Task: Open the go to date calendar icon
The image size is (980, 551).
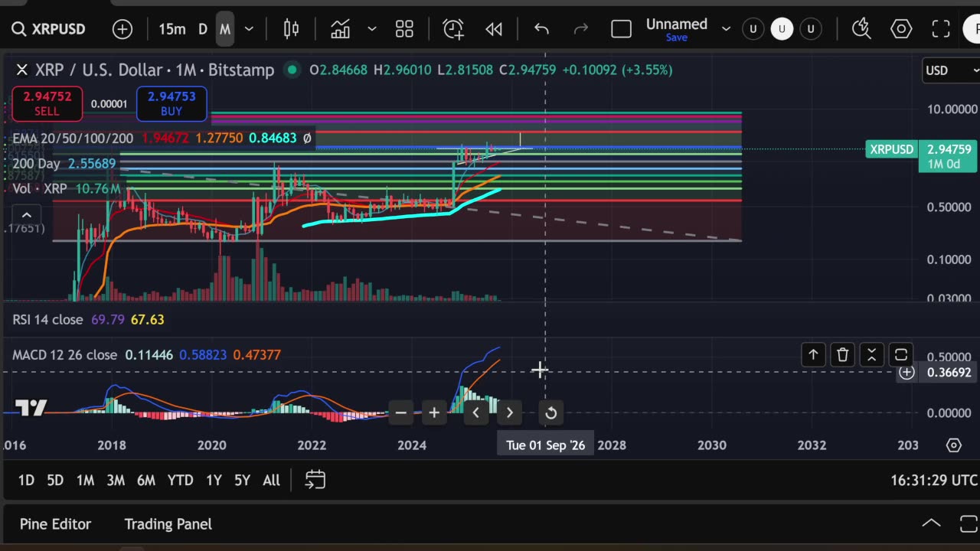Action: click(315, 480)
